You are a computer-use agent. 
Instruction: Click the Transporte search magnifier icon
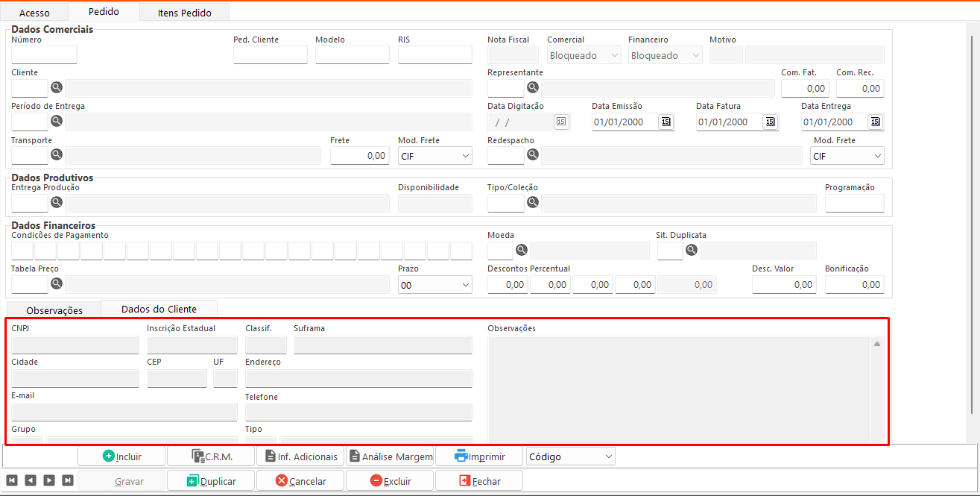57,155
